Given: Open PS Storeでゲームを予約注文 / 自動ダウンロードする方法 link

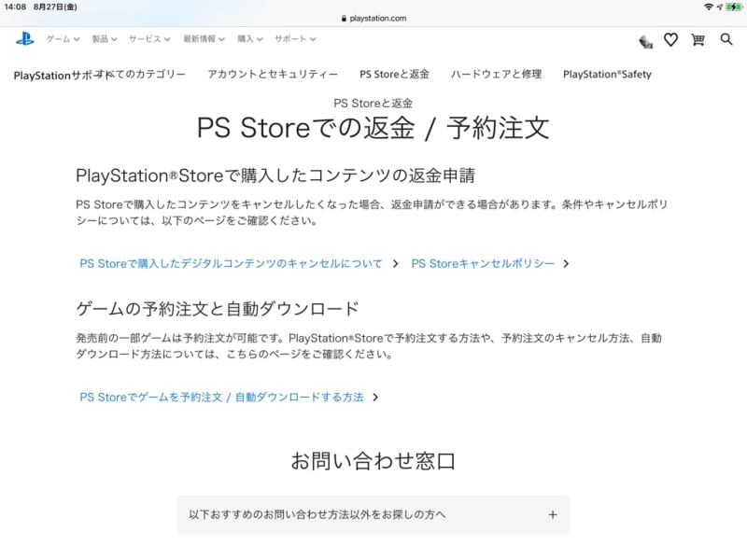Looking at the screenshot, I should point(221,398).
